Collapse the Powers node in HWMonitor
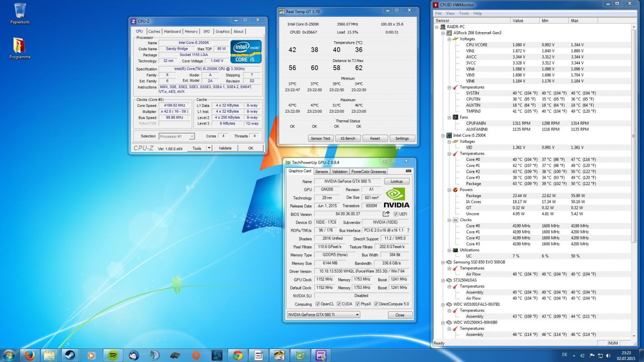 click(x=449, y=190)
